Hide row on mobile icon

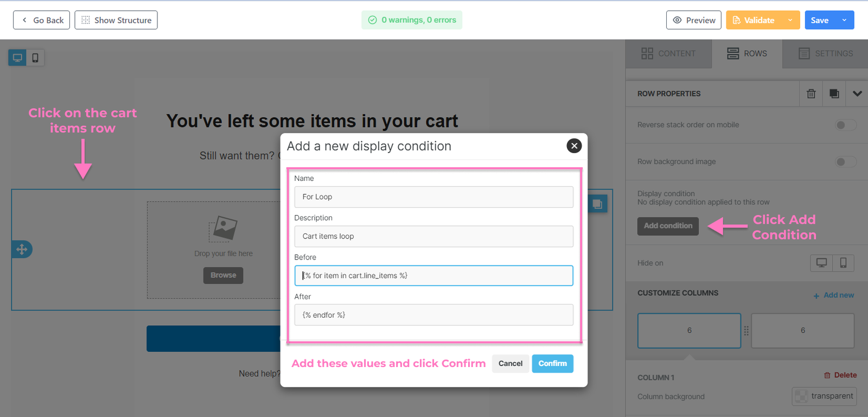[x=843, y=263]
